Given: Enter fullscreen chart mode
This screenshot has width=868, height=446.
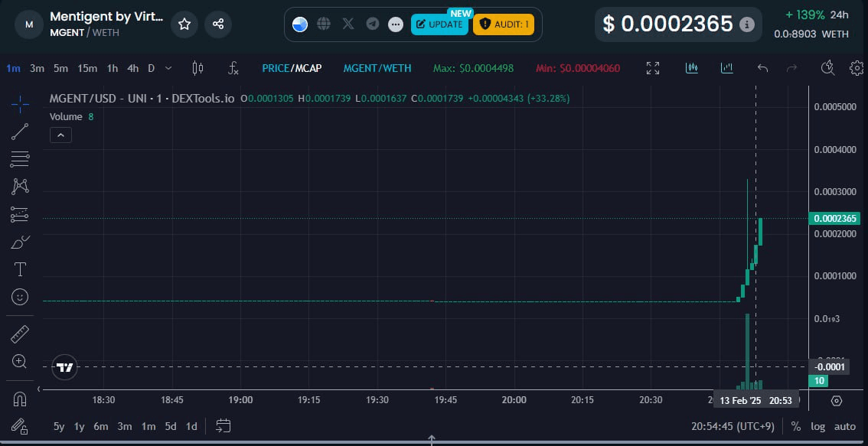Looking at the screenshot, I should pos(653,69).
